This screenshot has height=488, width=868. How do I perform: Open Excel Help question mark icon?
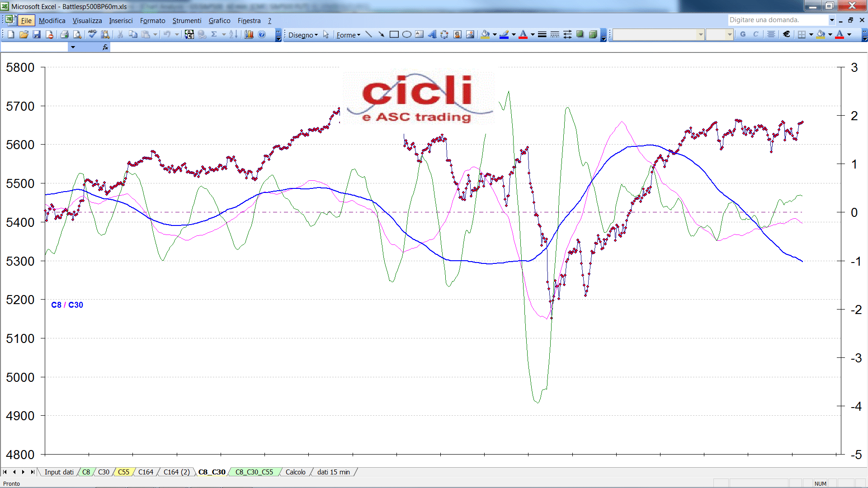point(262,34)
